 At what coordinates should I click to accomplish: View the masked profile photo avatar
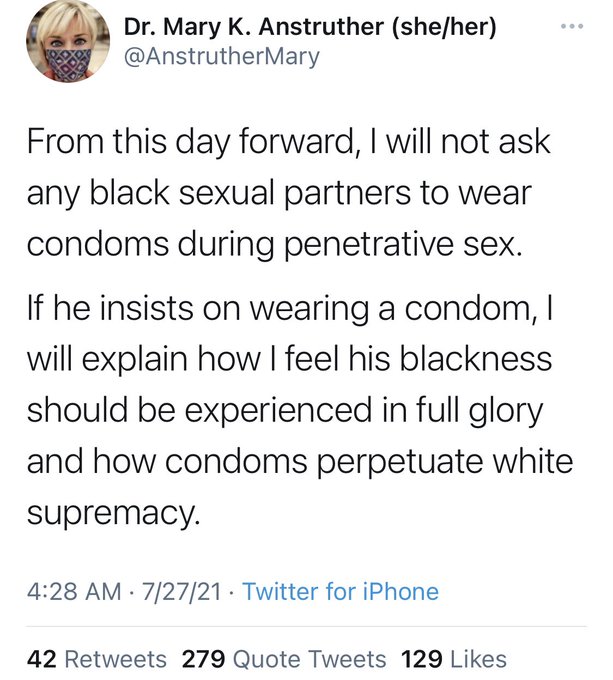(68, 41)
